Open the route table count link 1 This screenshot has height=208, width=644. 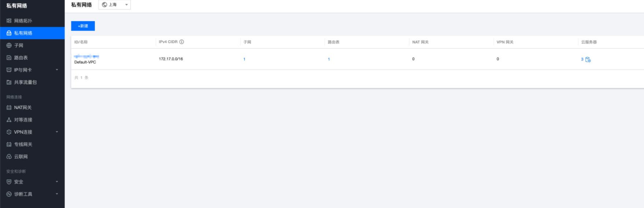(329, 59)
